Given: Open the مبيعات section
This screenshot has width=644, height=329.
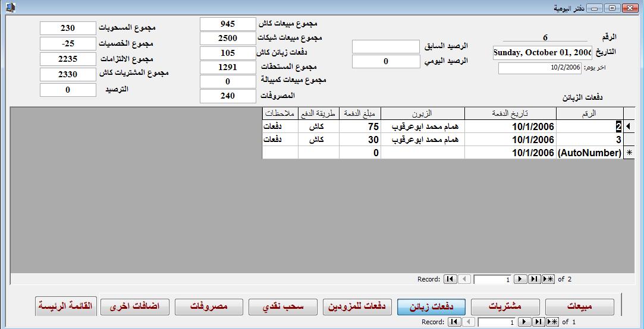Looking at the screenshot, I should pyautogui.click(x=580, y=307).
